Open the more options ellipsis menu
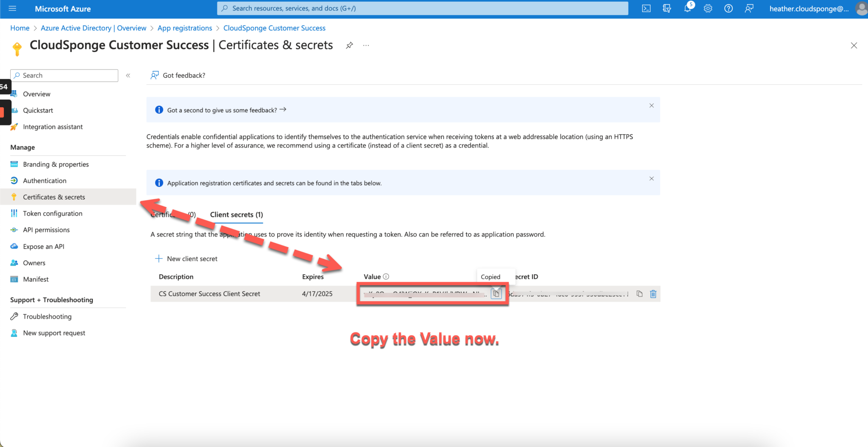 pos(366,45)
